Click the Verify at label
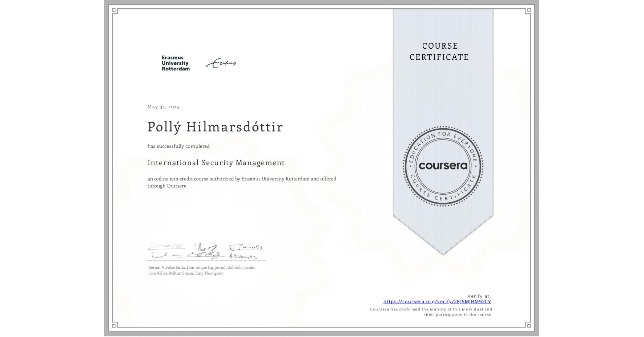This screenshot has width=644, height=337. click(478, 296)
